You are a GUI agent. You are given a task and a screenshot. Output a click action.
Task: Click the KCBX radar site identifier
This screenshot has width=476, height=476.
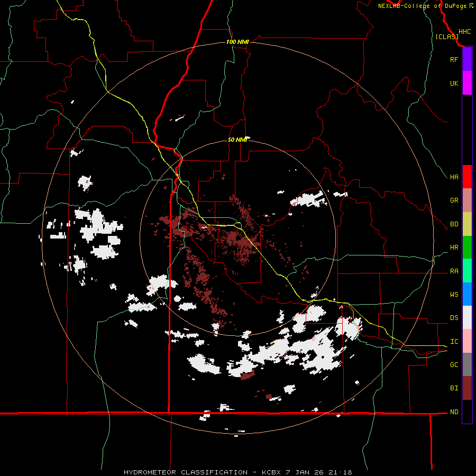click(x=271, y=472)
